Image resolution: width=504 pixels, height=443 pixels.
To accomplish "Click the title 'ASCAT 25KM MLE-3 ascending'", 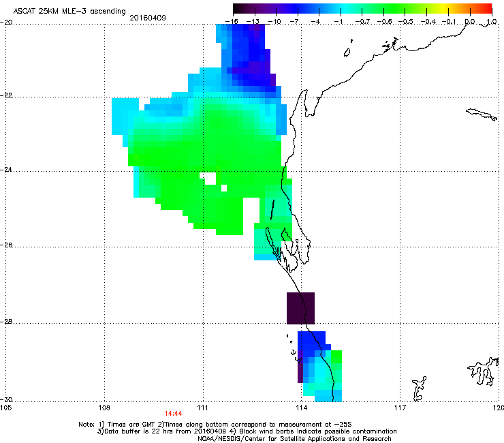I will [69, 11].
